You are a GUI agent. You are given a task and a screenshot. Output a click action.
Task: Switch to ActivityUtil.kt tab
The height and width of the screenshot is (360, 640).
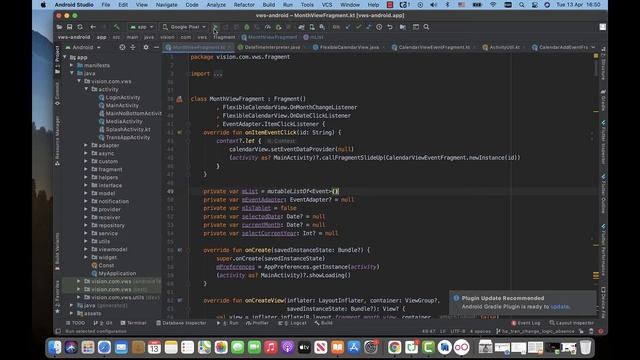point(504,47)
